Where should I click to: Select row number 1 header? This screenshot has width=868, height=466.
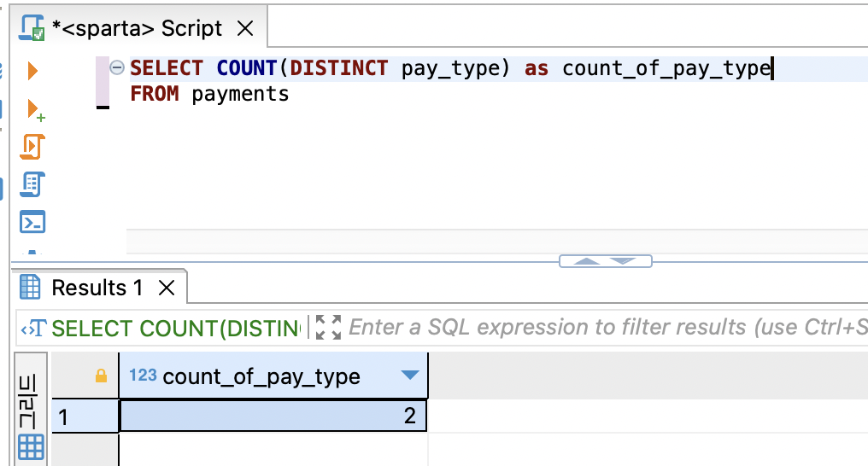[x=85, y=416]
